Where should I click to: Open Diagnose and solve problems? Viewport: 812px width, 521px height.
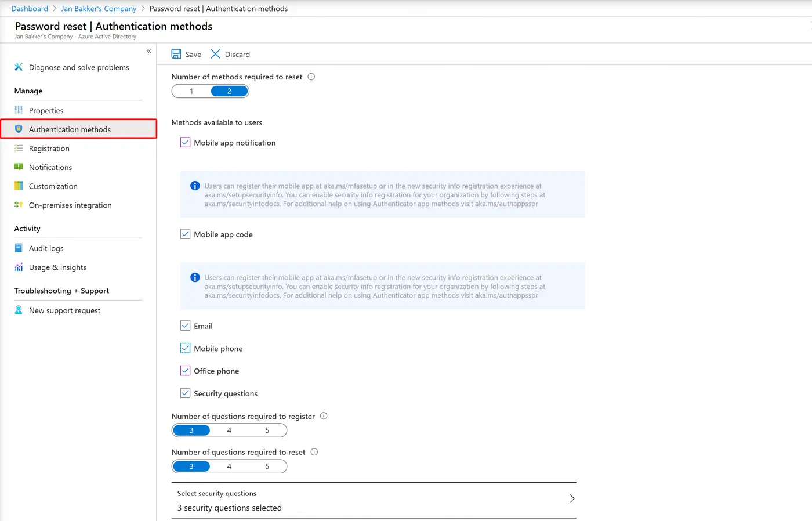78,67
